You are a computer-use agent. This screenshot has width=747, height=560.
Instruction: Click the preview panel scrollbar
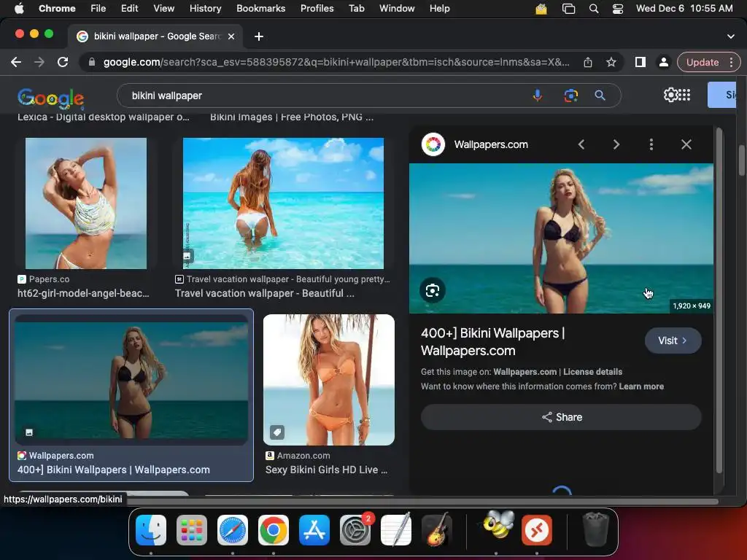click(719, 300)
